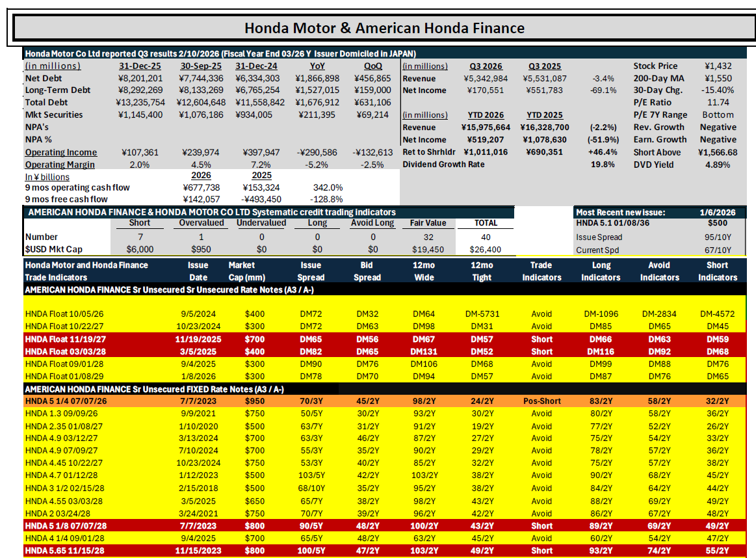Click the 9 mos free cash flow label
Screen dimensions: 756x558
pyautogui.click(x=66, y=199)
